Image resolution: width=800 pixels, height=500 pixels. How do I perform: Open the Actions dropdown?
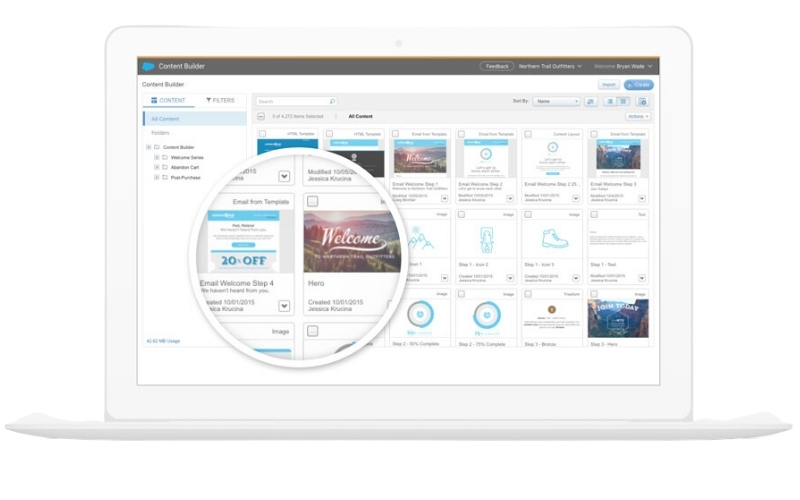coord(637,117)
